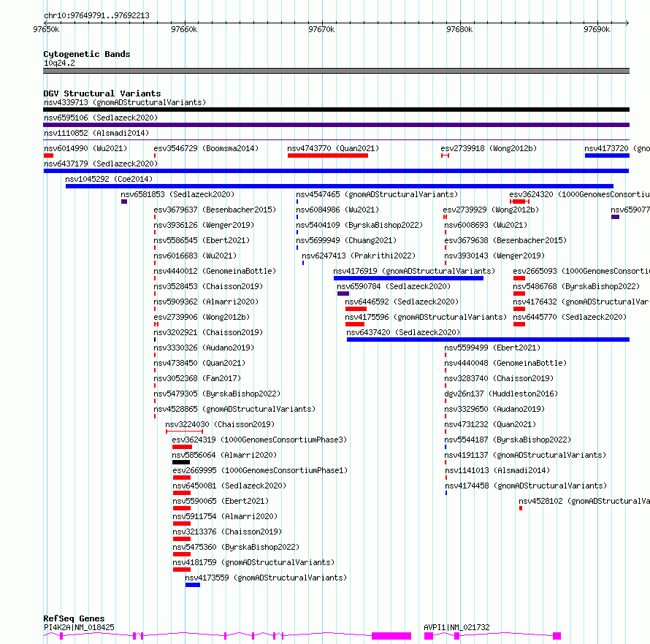Screen dimensions: 650x644
Task: Open nsv3052368 (Fan2017) variant
Action: (x=197, y=378)
